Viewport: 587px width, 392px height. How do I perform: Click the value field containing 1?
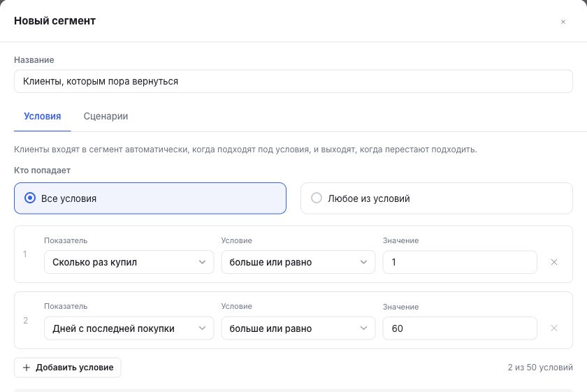[460, 262]
